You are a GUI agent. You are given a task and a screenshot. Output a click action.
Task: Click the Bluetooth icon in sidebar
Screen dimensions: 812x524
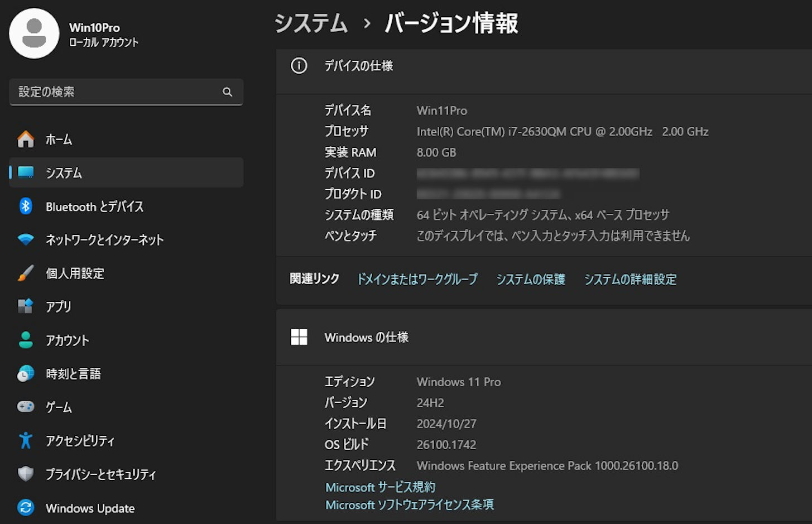[x=26, y=206]
